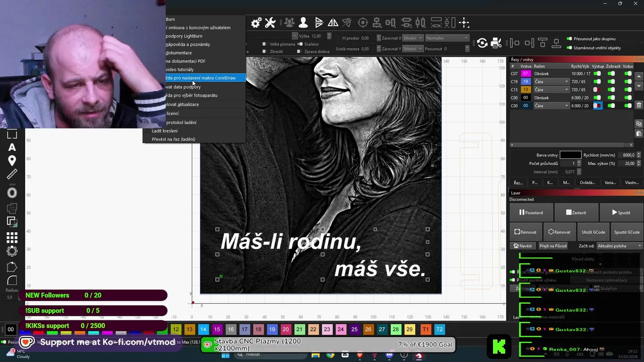Click 'Přejít na Původ' go to origin
The image size is (644, 362).
pos(553,246)
